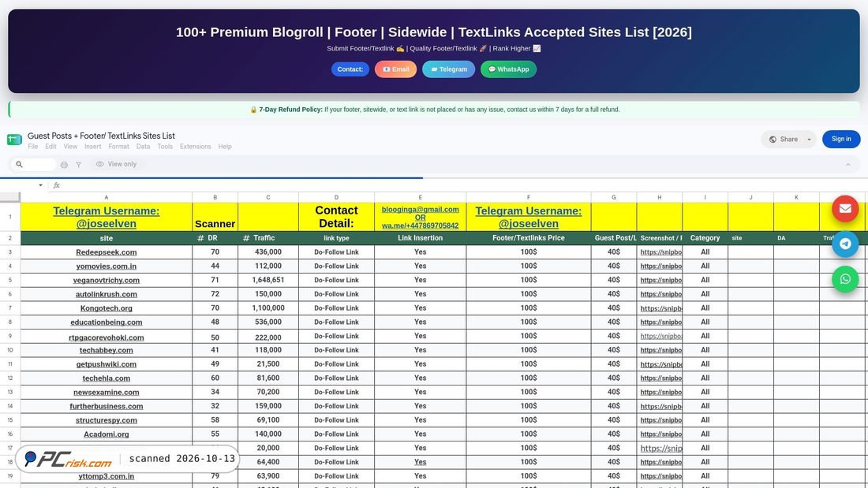Click the Telegram contact button in the banner
This screenshot has height=488, width=868.
[x=449, y=69]
